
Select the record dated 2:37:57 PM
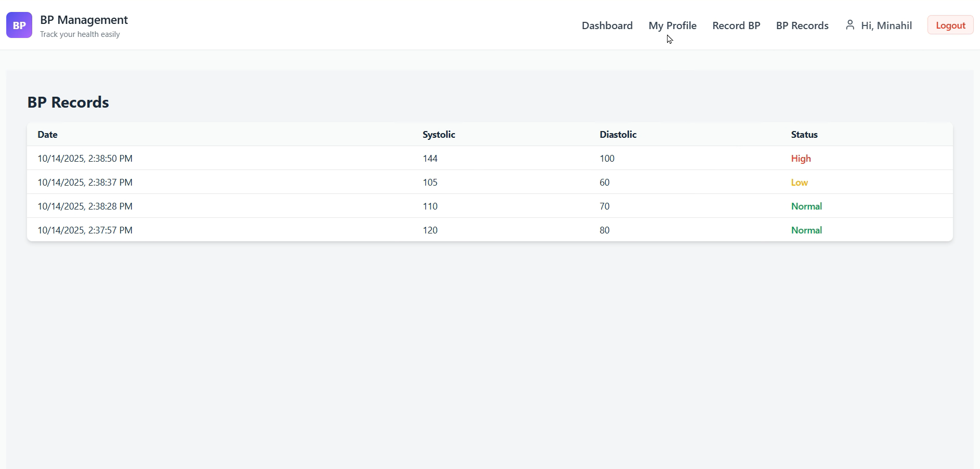coord(85,230)
